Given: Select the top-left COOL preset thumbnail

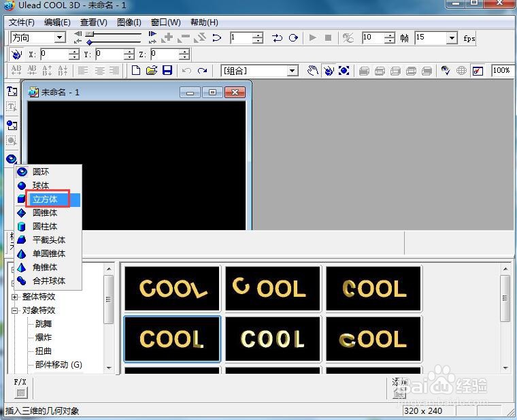Looking at the screenshot, I should [x=172, y=289].
